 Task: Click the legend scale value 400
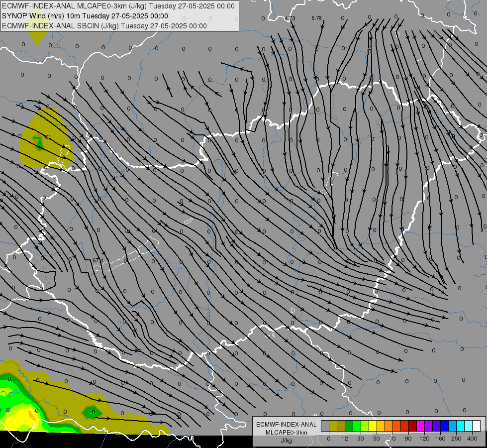[x=472, y=439]
